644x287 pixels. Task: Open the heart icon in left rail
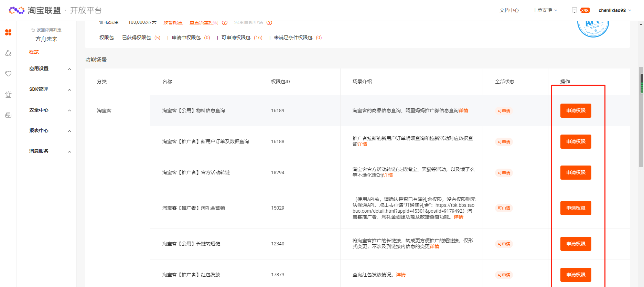click(x=8, y=74)
